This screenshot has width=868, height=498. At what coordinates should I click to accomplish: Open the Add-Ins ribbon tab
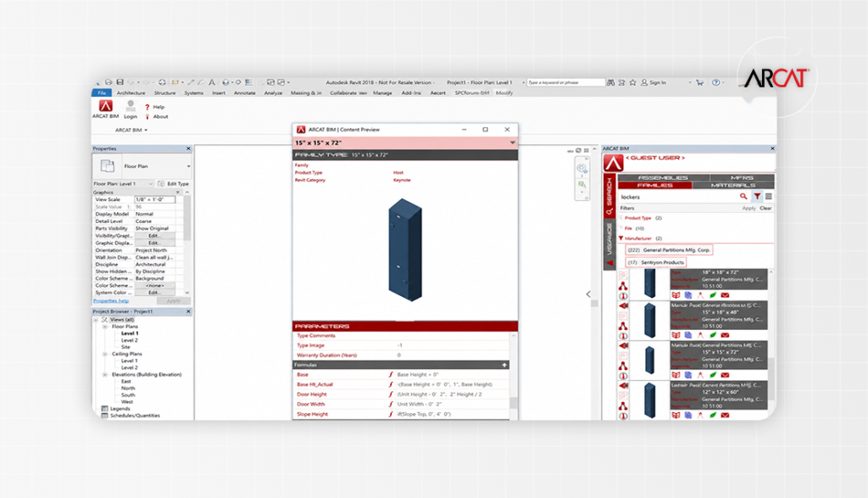(411, 93)
